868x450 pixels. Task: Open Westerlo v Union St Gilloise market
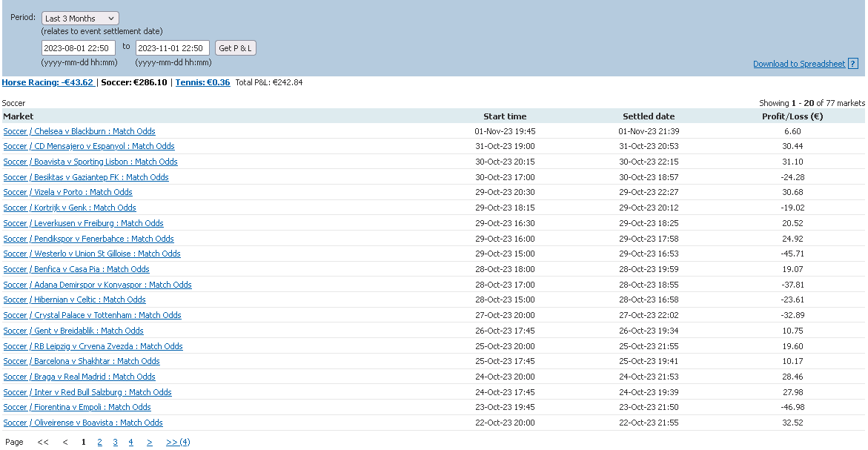coord(92,254)
